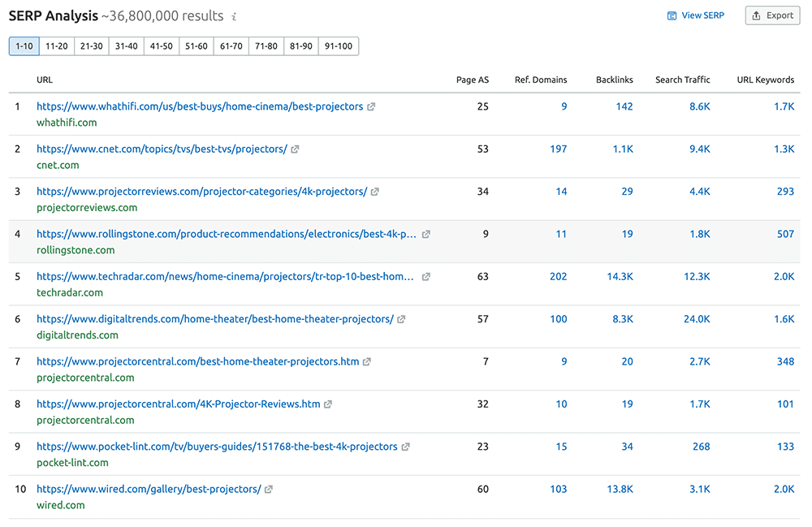Screen dimensions: 812x527
Task: Open the pocket-lint.com buyers-guides URL
Action: pyautogui.click(x=217, y=447)
